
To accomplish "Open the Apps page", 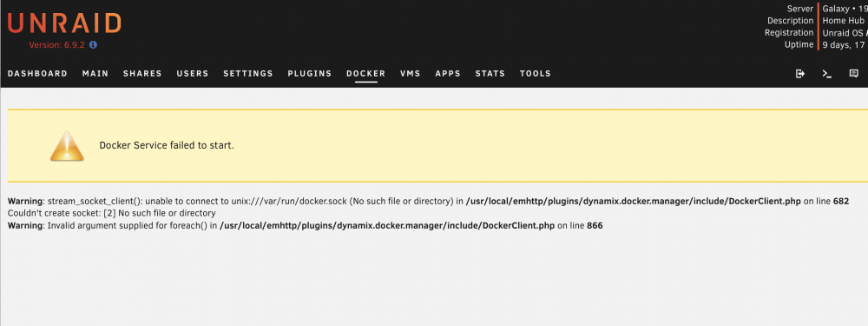I will click(x=448, y=73).
